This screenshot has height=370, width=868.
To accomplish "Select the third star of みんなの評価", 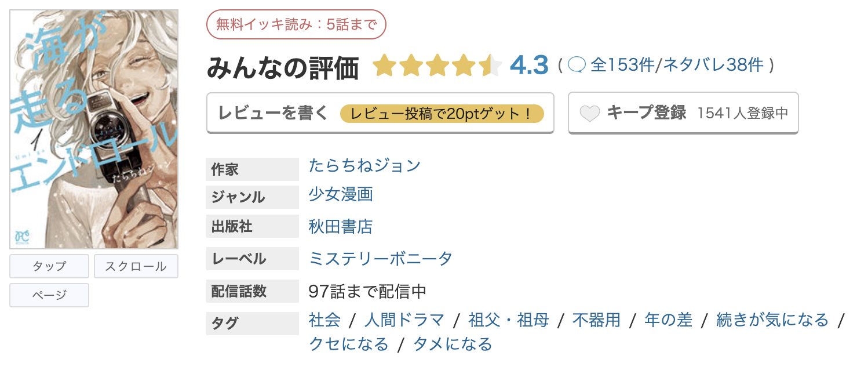I will click(x=439, y=66).
